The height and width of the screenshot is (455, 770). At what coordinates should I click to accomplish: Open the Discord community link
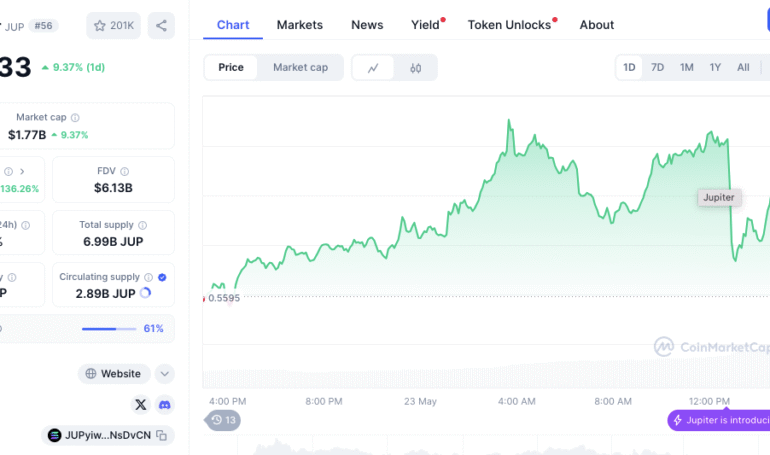164,404
